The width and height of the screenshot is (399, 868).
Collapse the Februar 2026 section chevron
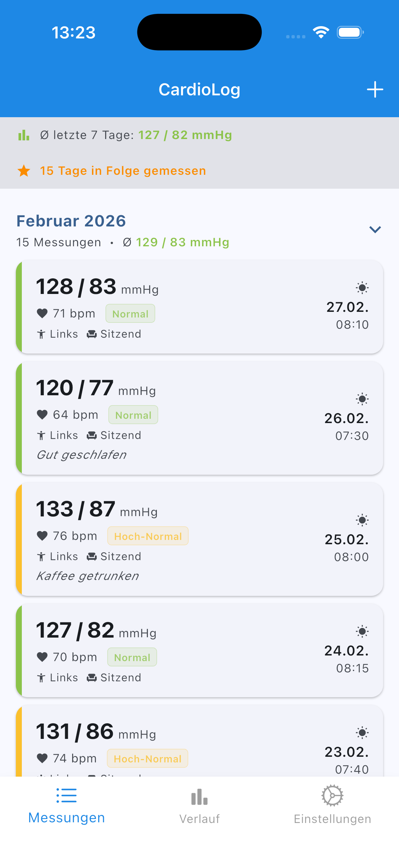pos(375,230)
